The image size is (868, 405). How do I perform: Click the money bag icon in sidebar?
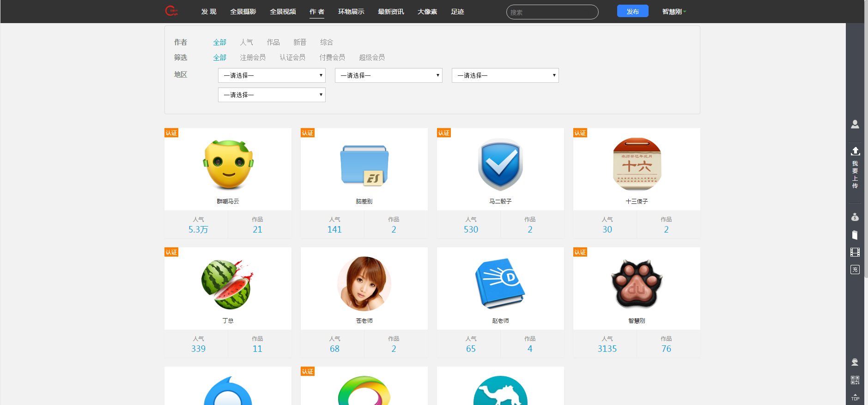point(855,217)
